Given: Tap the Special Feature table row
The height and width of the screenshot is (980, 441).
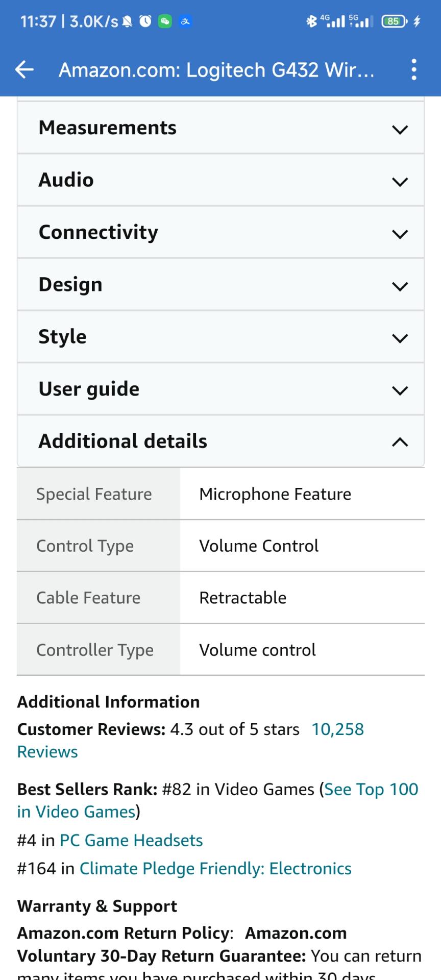Looking at the screenshot, I should [220, 494].
